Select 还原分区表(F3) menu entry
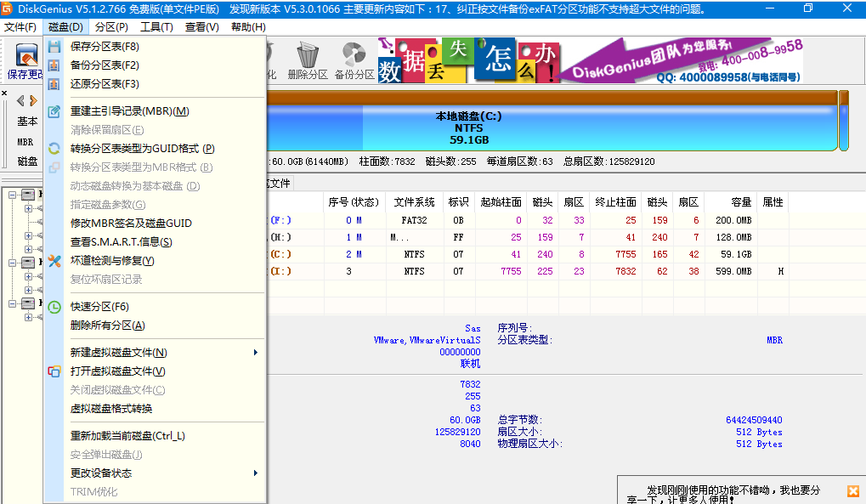Screen dimensions: 866x504 click(105, 84)
